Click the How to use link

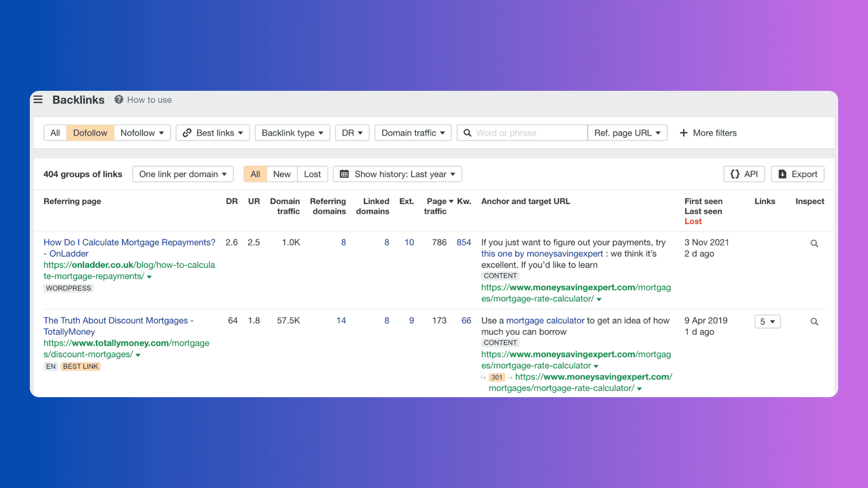tap(149, 99)
